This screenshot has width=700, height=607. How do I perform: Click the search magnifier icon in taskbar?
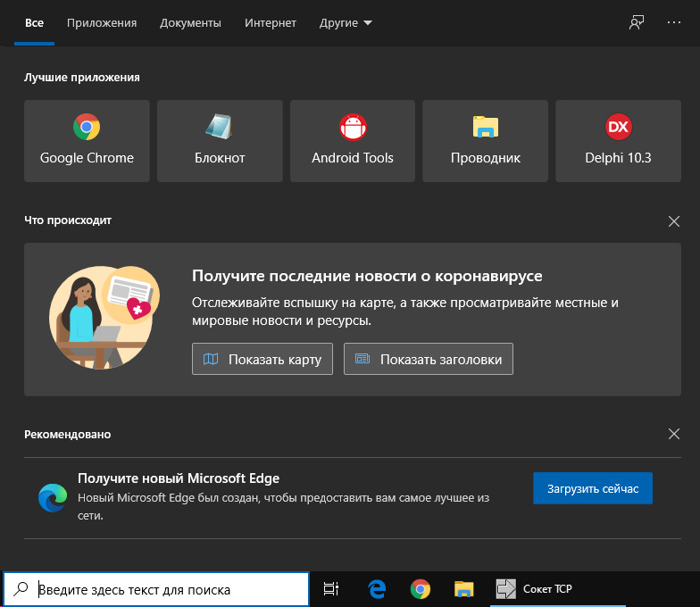[x=21, y=589]
